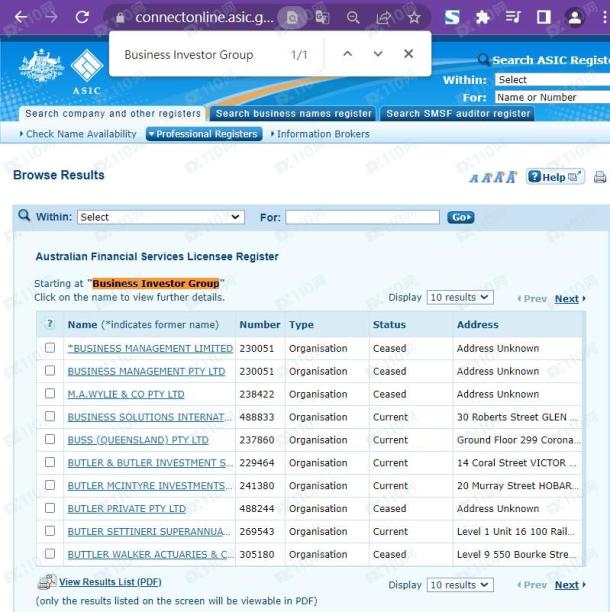Switch to Search SMSF auditor register tab
Viewport: 610px width, 612px height.
click(457, 114)
